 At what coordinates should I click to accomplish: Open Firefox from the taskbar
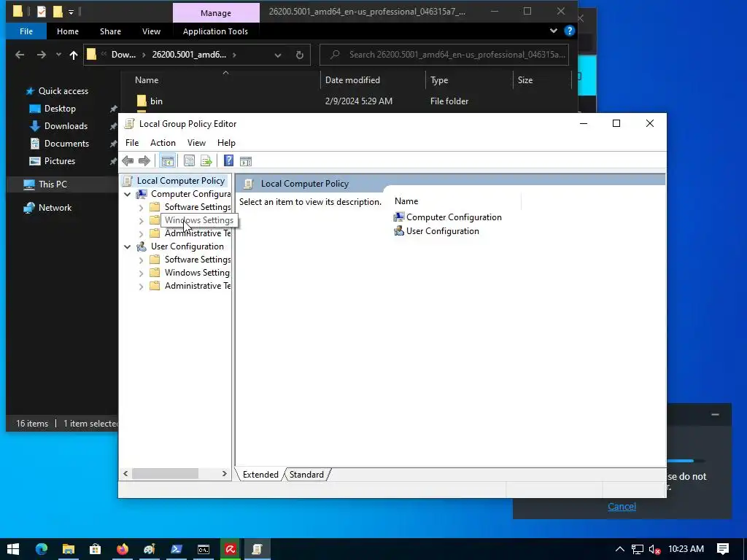point(123,549)
